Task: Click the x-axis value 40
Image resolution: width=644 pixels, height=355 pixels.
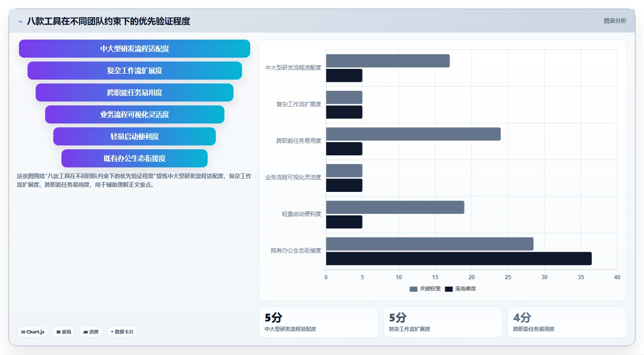Action: click(x=617, y=277)
